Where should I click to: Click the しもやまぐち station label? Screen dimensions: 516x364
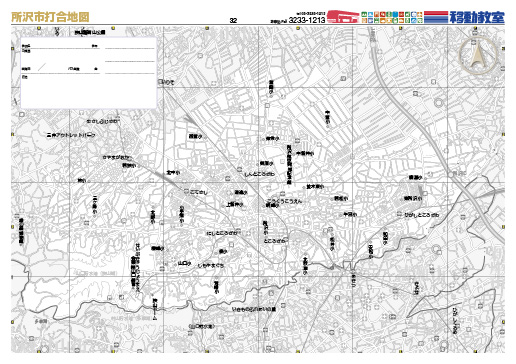211,266
